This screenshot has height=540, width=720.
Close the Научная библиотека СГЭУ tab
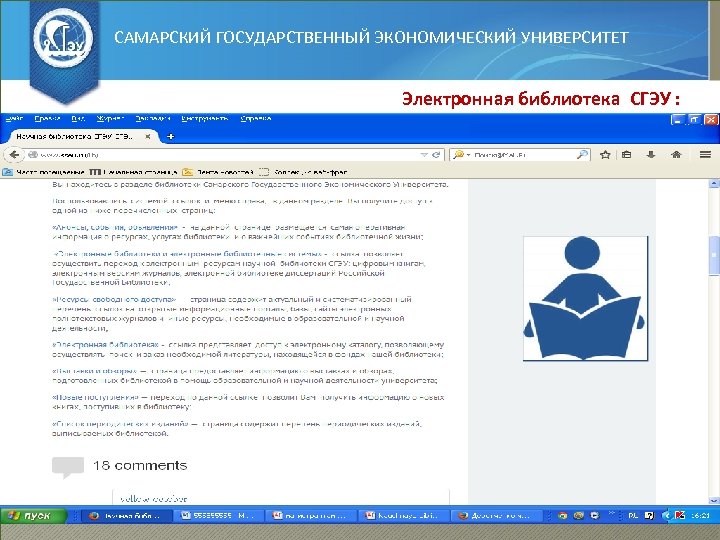click(x=148, y=136)
